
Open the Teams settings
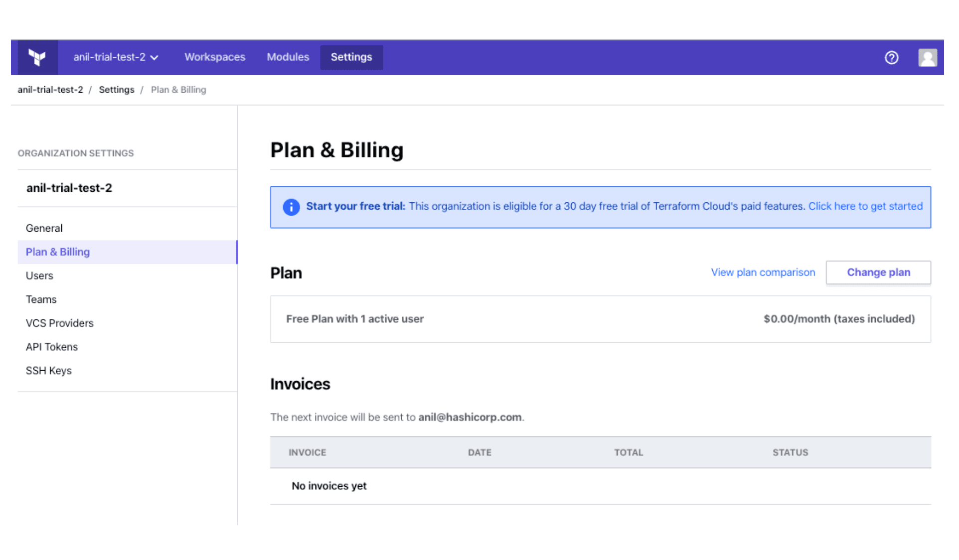click(x=41, y=299)
